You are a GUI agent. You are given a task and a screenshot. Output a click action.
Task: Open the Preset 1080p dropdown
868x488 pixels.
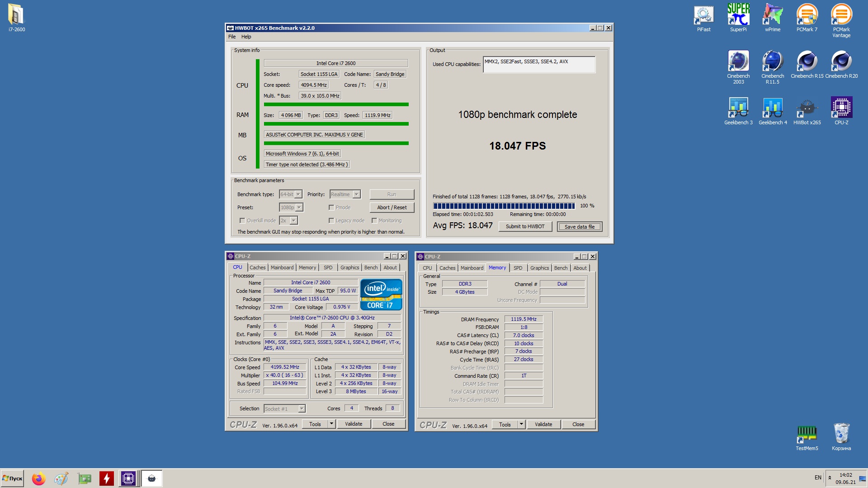[x=299, y=207]
